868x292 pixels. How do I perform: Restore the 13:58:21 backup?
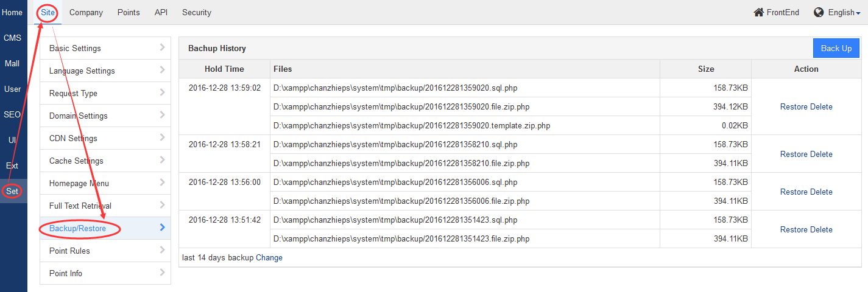click(794, 154)
